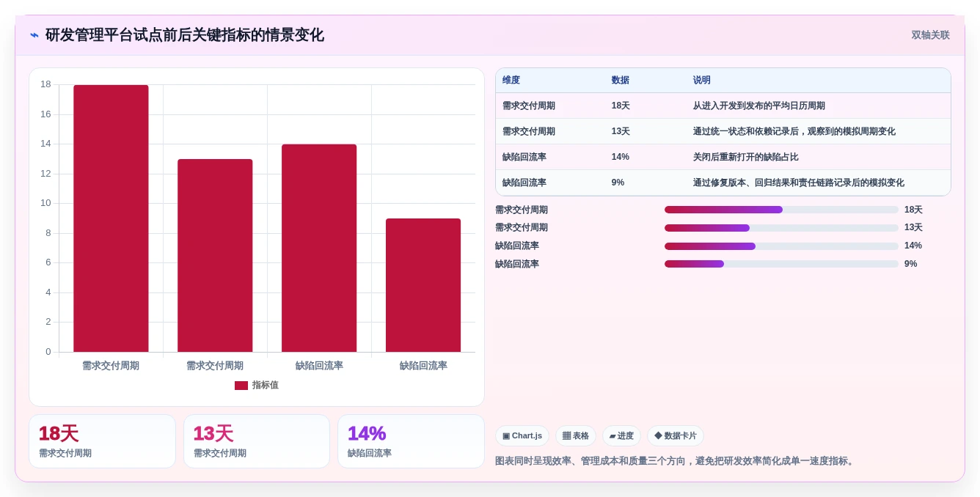Click the 14% progress bar
The width and height of the screenshot is (980, 497).
click(781, 246)
